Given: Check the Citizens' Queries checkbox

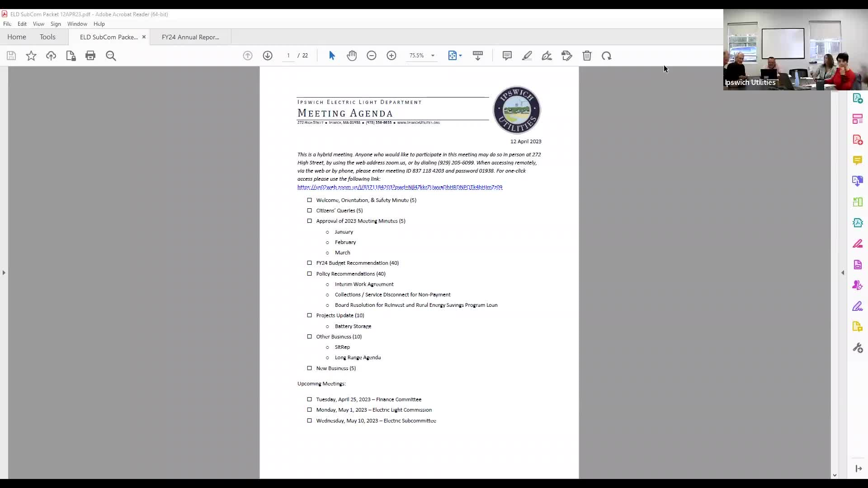Looking at the screenshot, I should point(310,211).
